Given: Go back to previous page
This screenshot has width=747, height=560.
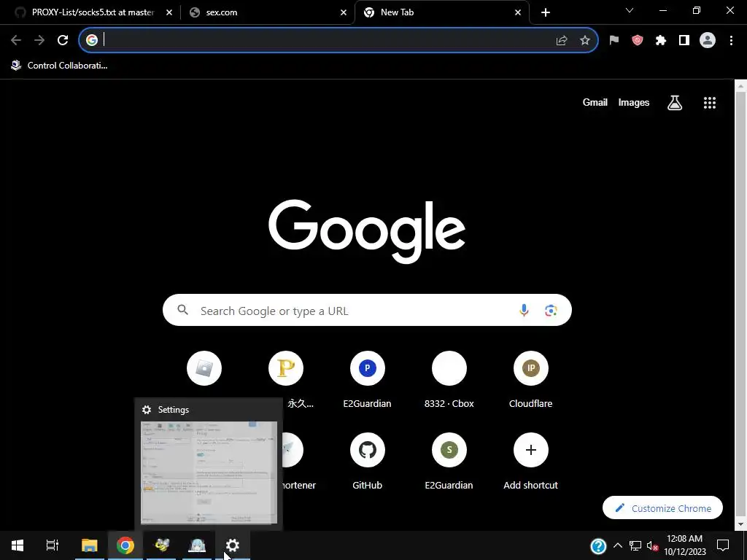Looking at the screenshot, I should coord(16,41).
